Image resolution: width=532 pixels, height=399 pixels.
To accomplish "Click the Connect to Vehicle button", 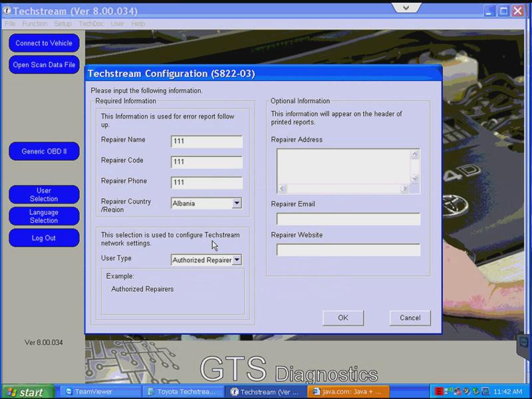I will [44, 43].
